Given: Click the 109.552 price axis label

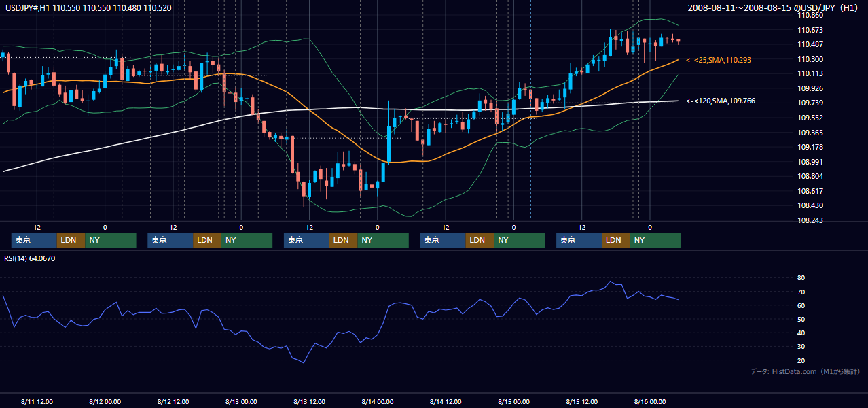Looking at the screenshot, I should 811,118.
